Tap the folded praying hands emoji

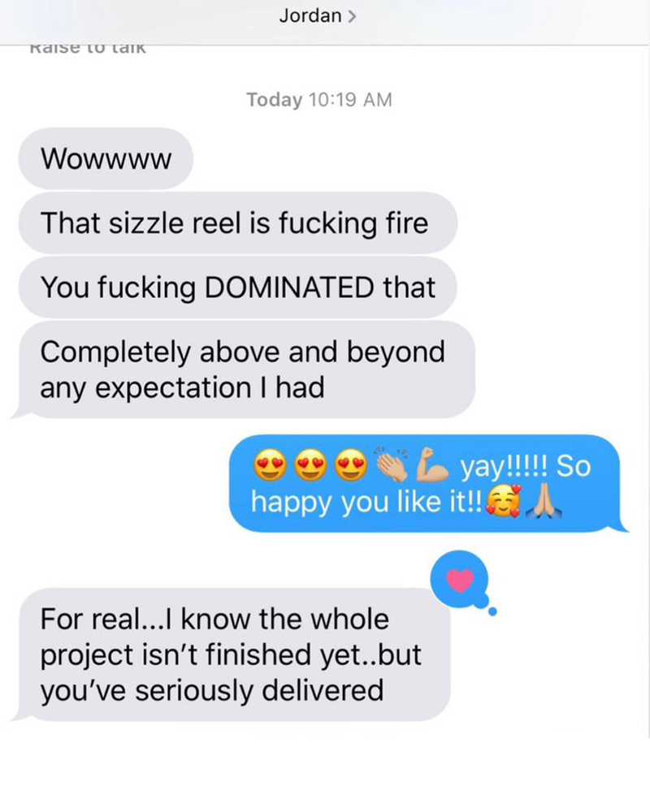coord(544,501)
